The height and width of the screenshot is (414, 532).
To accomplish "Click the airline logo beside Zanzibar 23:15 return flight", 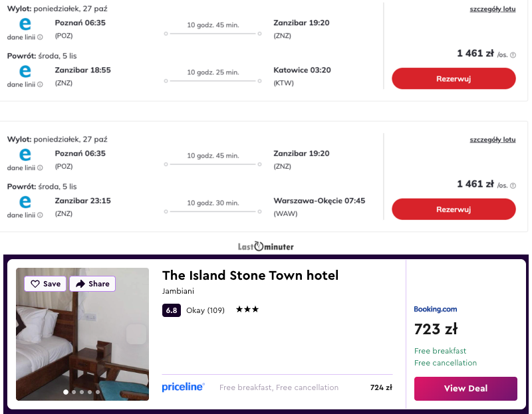I will 25,202.
